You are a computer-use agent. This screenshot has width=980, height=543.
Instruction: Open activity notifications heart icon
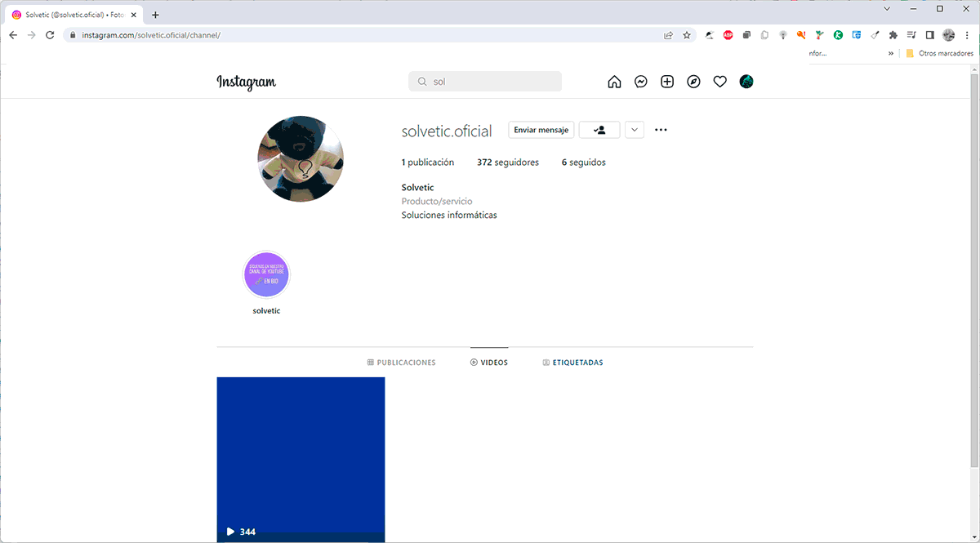pos(719,82)
